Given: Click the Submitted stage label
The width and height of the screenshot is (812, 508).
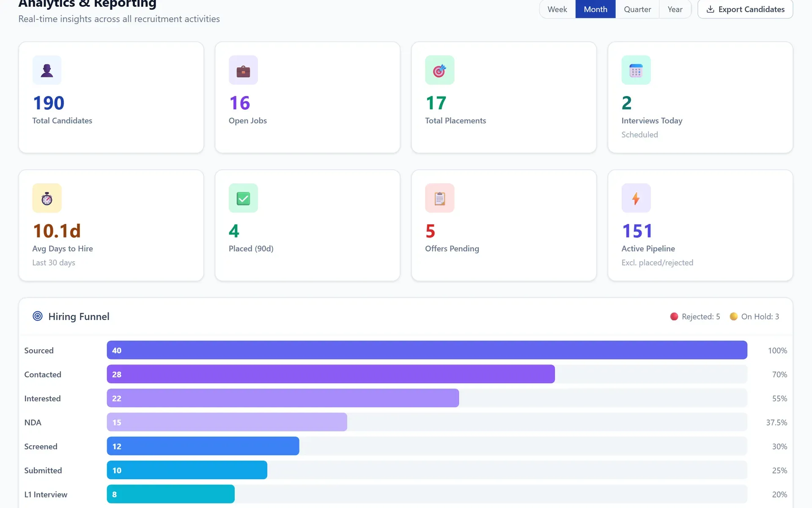Looking at the screenshot, I should (x=43, y=470).
